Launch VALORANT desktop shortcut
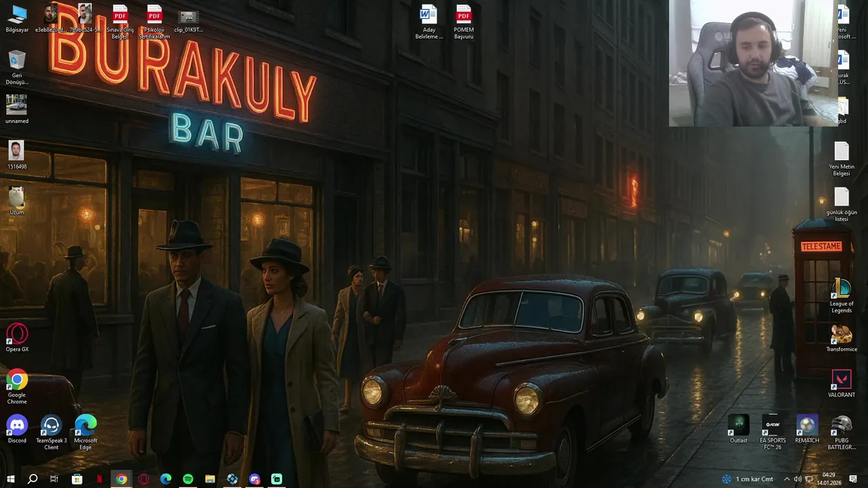Viewport: 868px width, 488px height. 842,383
